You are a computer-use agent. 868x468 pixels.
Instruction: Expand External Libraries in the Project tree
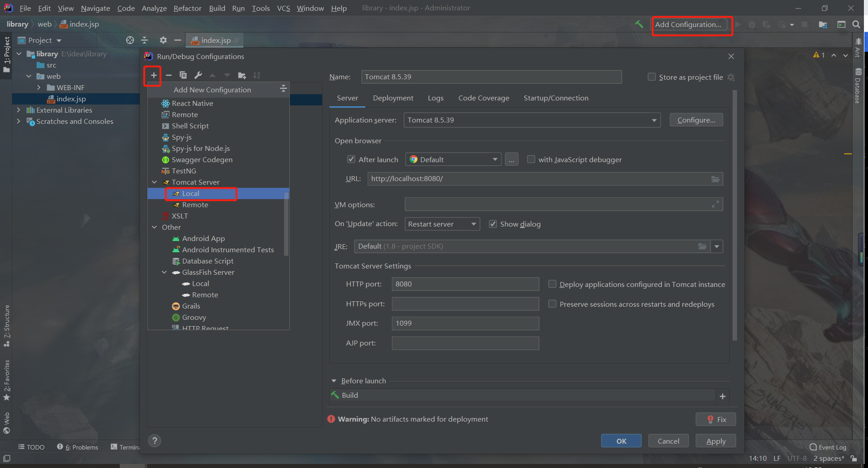tap(18, 110)
